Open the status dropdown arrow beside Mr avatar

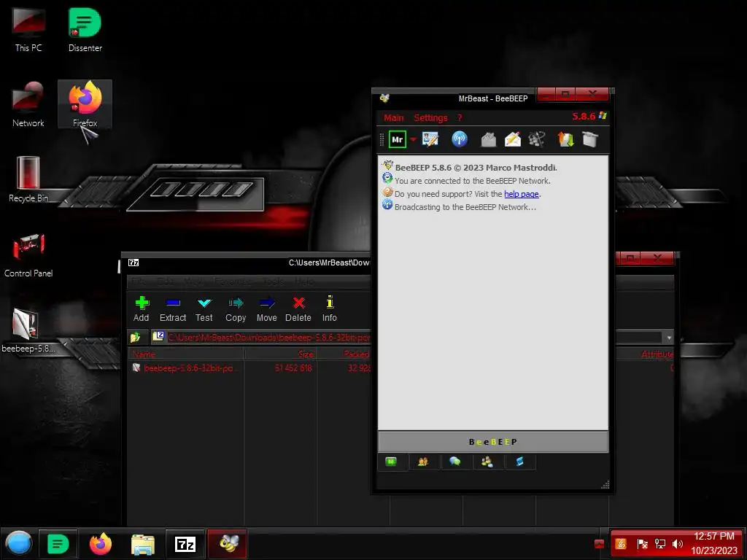tap(413, 139)
